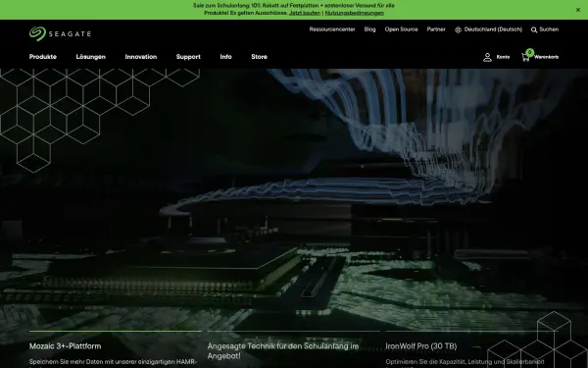Open Nutzungsbedingungen link in banner

(355, 13)
